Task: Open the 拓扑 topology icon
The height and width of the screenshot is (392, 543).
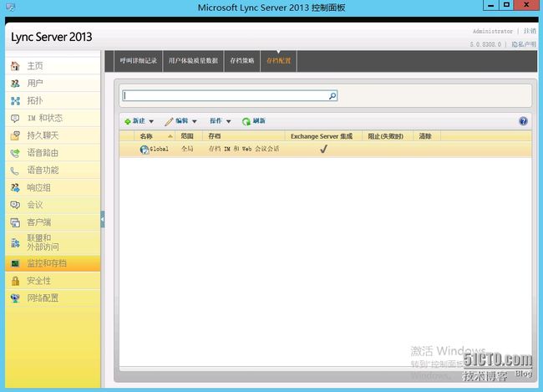Action: (15, 101)
